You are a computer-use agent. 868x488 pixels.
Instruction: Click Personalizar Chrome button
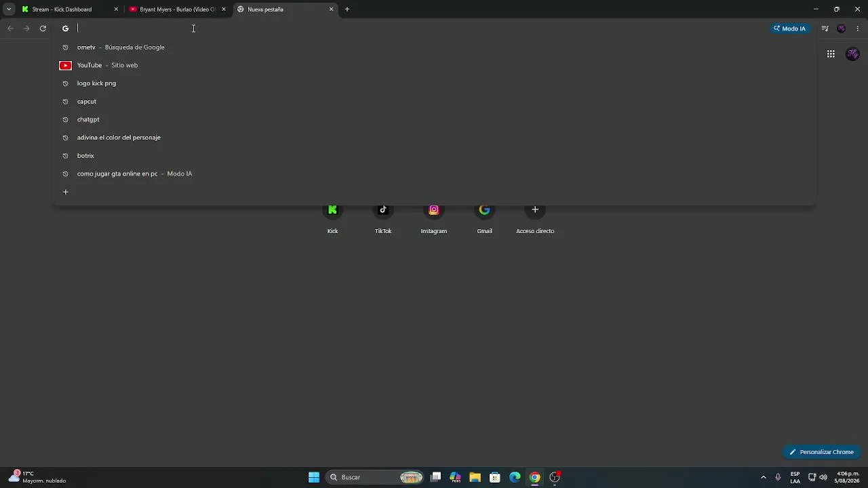(822, 452)
